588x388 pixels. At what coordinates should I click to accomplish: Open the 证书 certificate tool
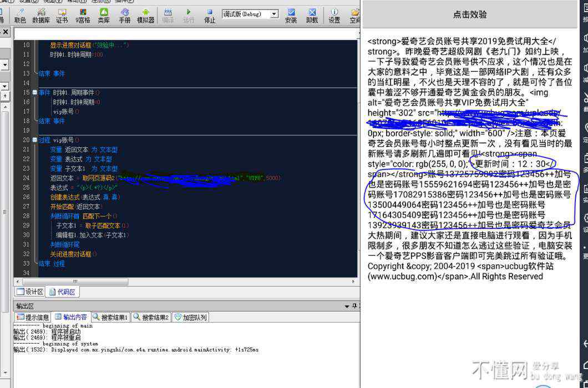click(62, 15)
